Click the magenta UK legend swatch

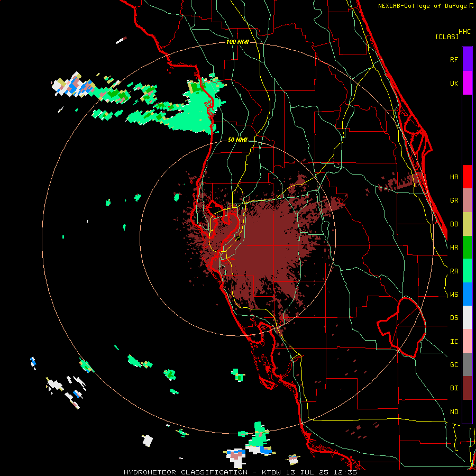tap(467, 83)
